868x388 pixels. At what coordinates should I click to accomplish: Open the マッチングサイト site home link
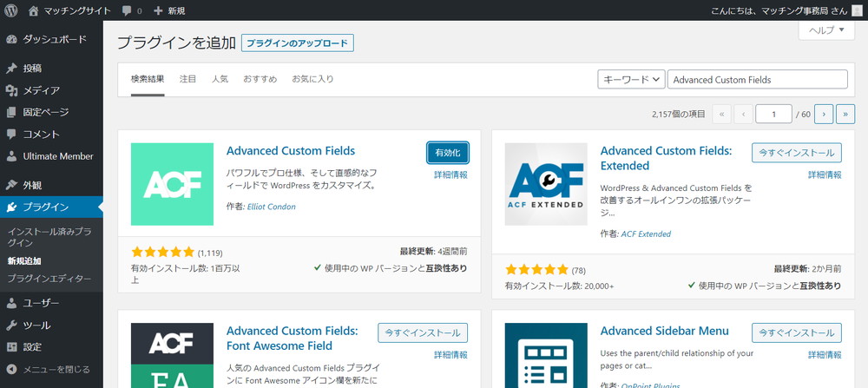click(x=69, y=10)
